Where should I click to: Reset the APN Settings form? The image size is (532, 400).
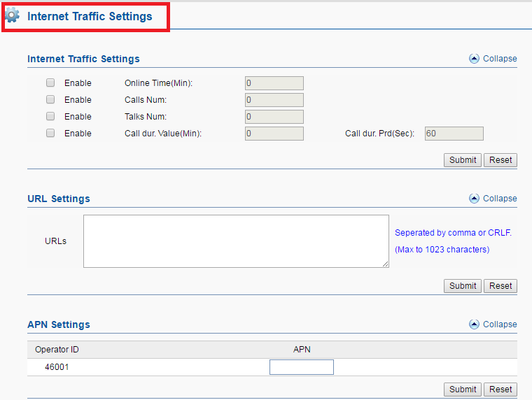pyautogui.click(x=500, y=390)
